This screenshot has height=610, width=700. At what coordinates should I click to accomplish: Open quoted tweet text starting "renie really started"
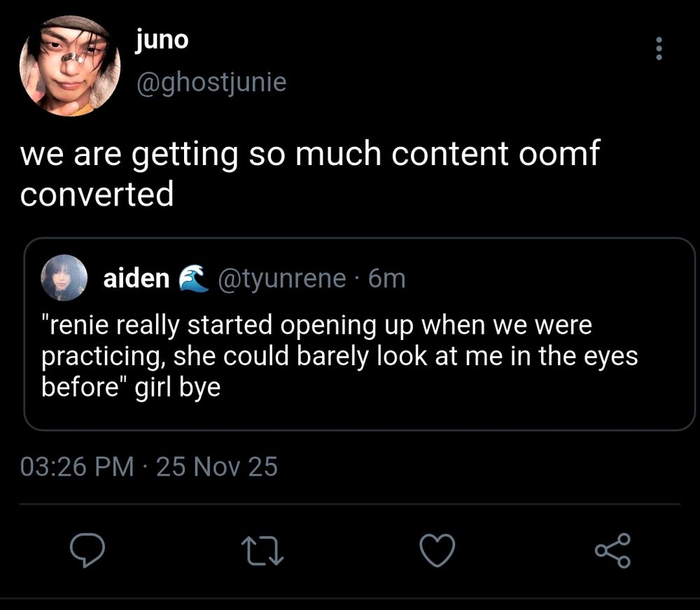pos(316,325)
